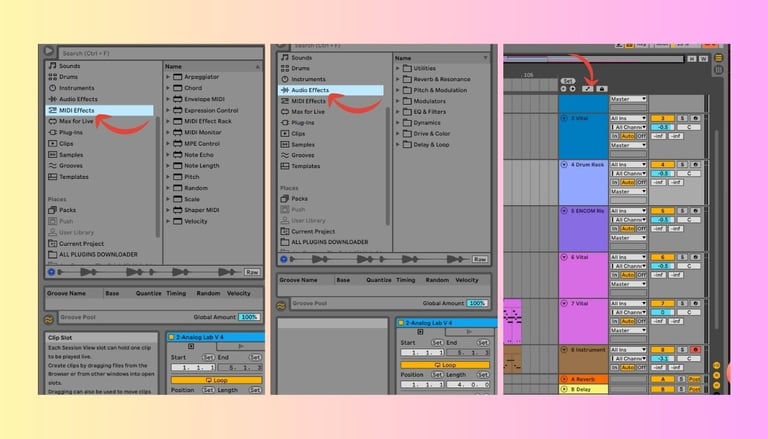This screenshot has height=439, width=768.
Task: Click the Plug-Ins icon in the first screenshot's browser
Action: pos(52,132)
